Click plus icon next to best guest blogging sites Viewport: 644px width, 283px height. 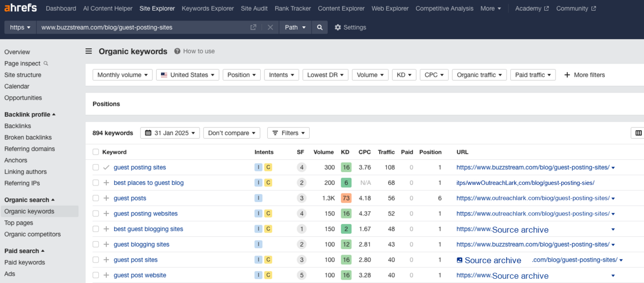click(x=106, y=229)
